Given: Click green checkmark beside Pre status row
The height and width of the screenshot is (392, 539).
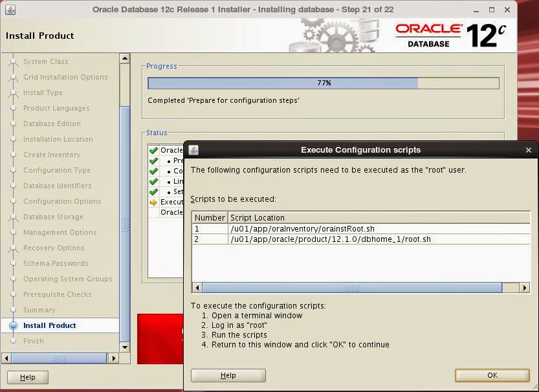Looking at the screenshot, I should tap(153, 160).
